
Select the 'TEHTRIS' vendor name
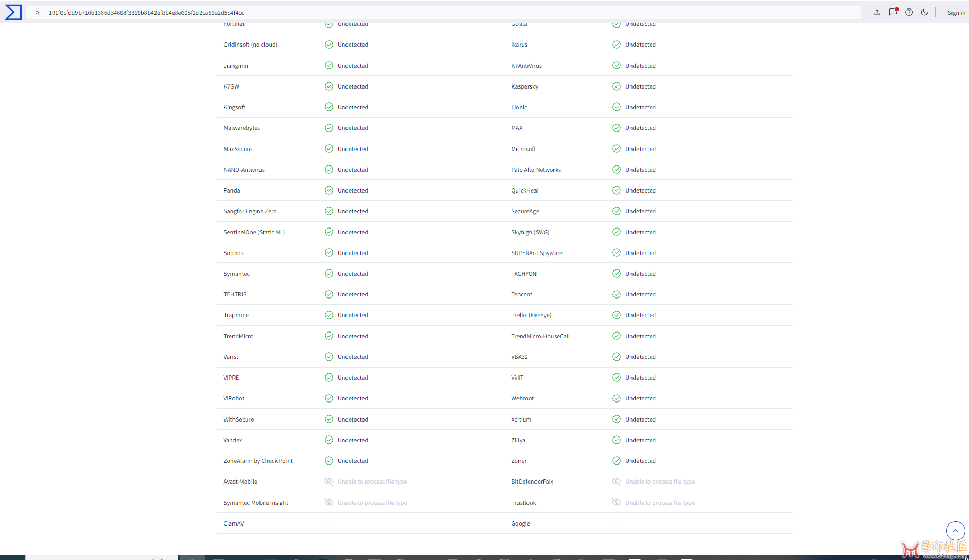235,294
